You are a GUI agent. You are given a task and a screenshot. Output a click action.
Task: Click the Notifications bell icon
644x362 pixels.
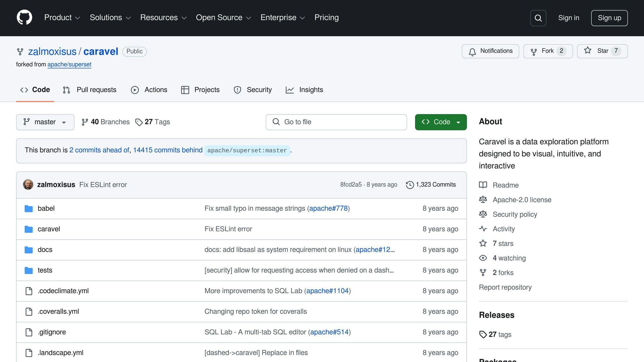[472, 52]
